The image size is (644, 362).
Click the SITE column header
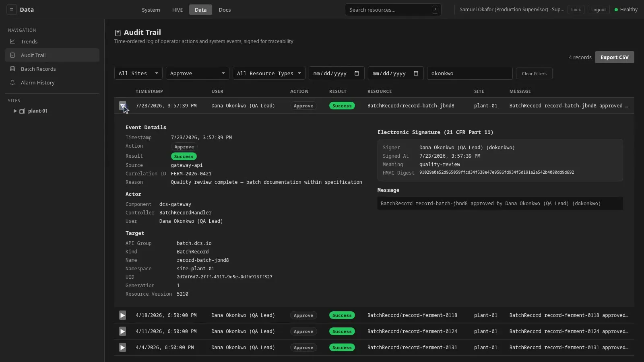click(479, 91)
